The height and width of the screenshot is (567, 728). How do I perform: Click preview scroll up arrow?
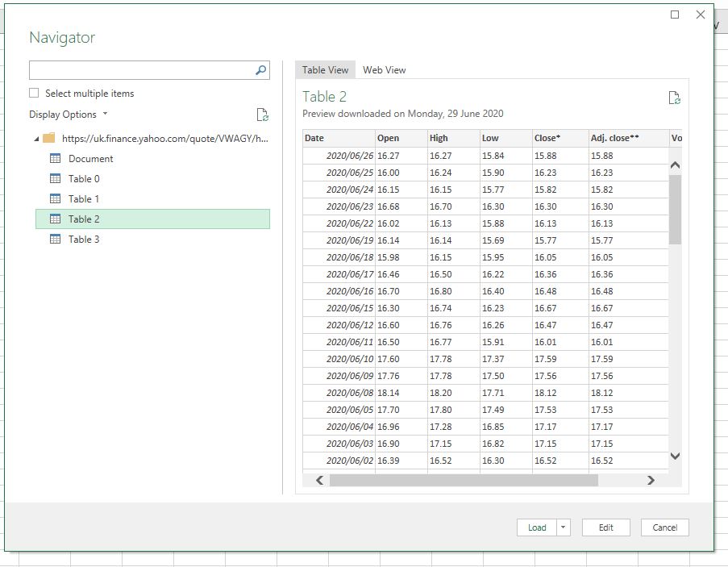[x=676, y=165]
